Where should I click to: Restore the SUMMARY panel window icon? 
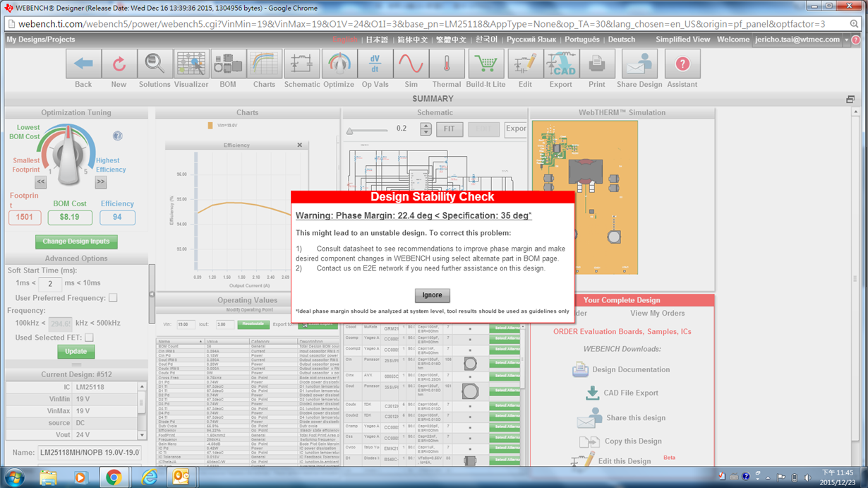click(x=850, y=100)
